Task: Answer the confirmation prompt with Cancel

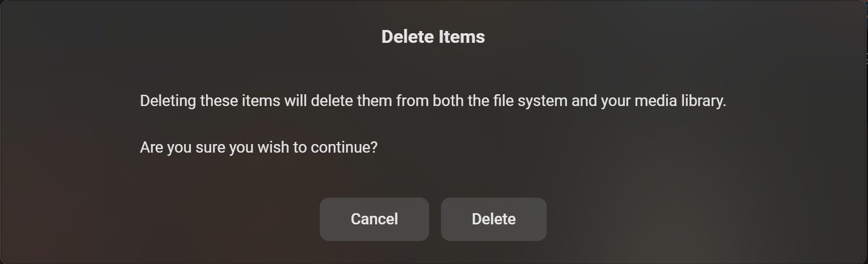Action: [374, 219]
